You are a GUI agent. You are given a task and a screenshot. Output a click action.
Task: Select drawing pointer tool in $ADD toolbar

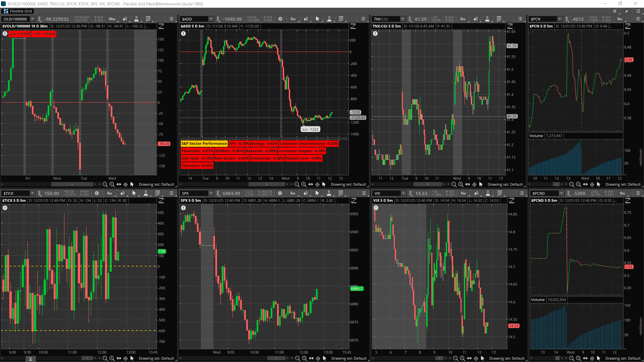pos(317,19)
